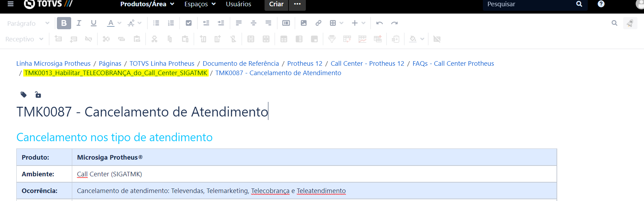644x201 pixels.
Task: Delete the table column
Action: tap(233, 39)
